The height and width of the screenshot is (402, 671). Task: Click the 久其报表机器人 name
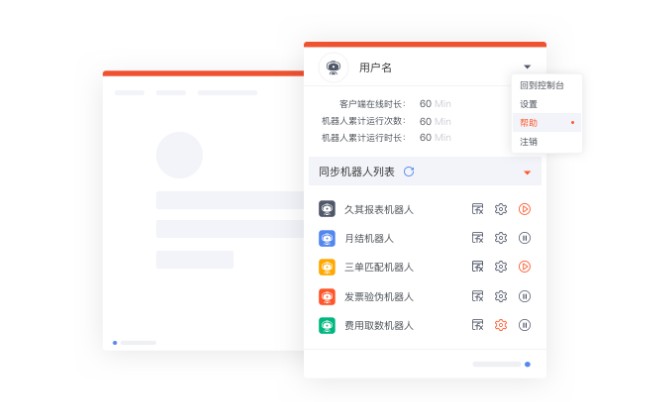[379, 209]
